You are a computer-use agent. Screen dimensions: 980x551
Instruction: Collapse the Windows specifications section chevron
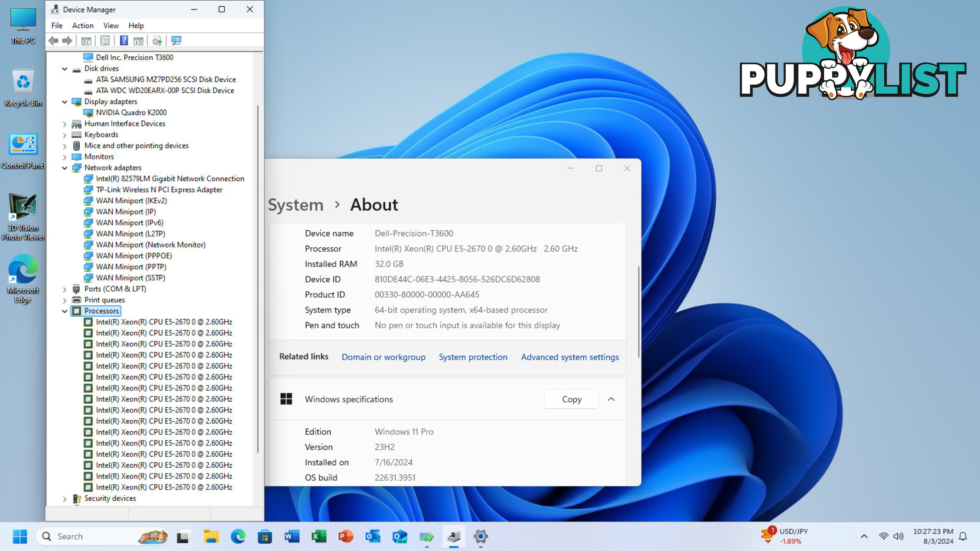click(x=611, y=399)
